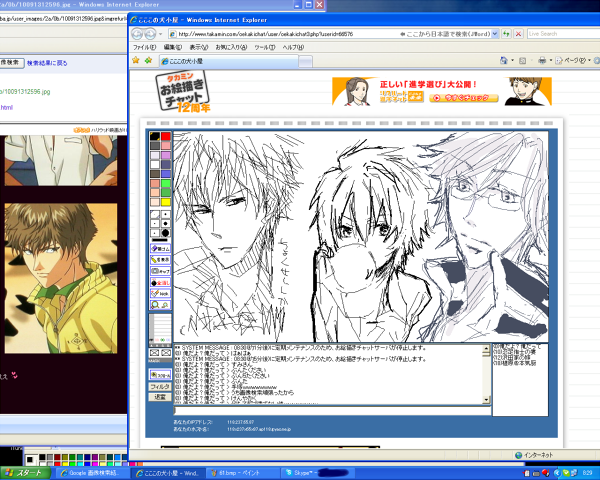Go forward with the IE forward arrow
600x480 pixels.
[150, 34]
